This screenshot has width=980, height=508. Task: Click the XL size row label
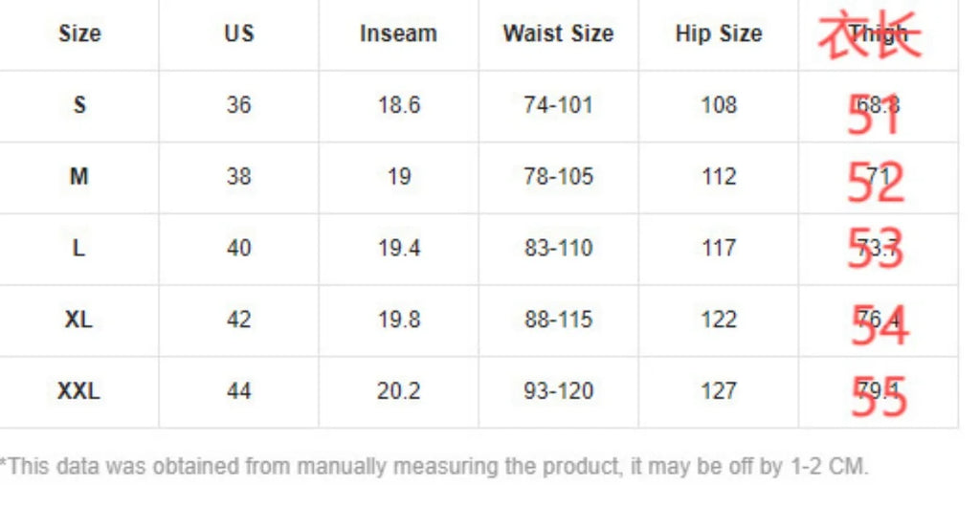coord(79,320)
